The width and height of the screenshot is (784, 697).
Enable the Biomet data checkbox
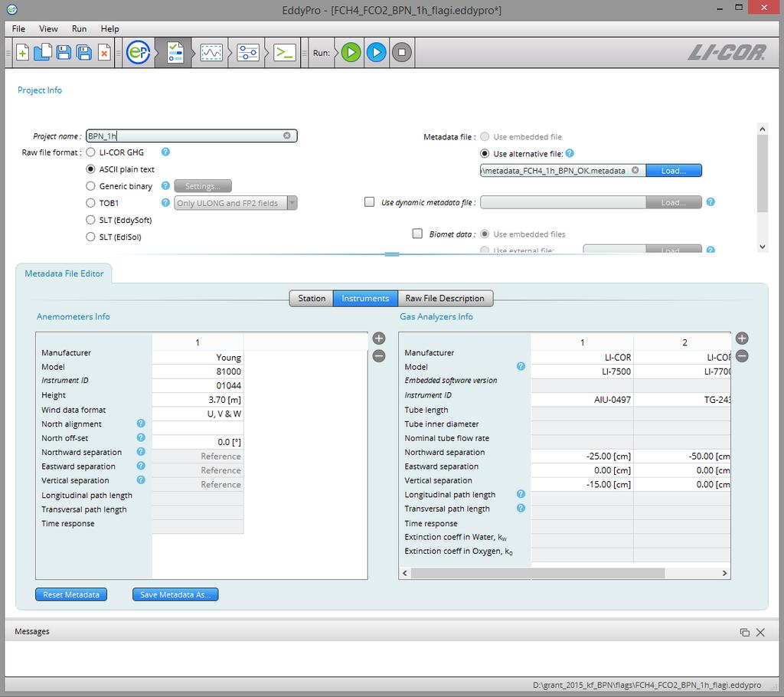(417, 234)
